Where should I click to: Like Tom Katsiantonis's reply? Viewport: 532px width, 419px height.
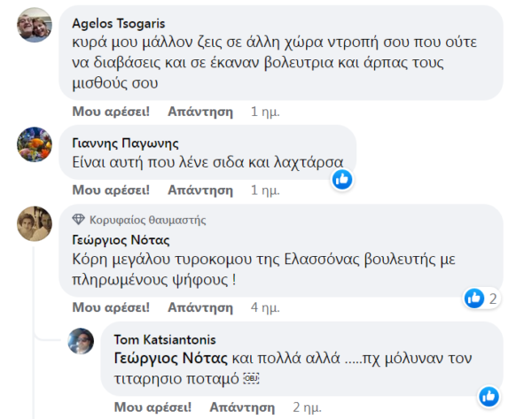pos(153,407)
